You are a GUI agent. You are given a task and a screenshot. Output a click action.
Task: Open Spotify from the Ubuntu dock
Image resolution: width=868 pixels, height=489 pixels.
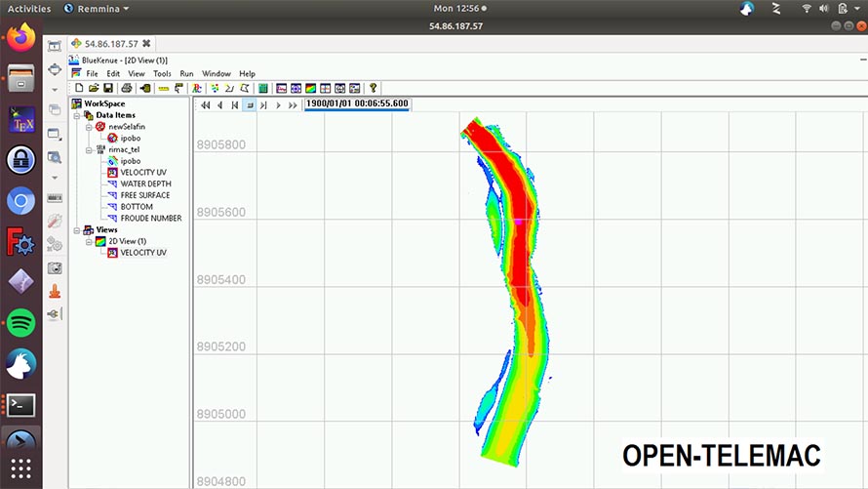[x=20, y=320]
